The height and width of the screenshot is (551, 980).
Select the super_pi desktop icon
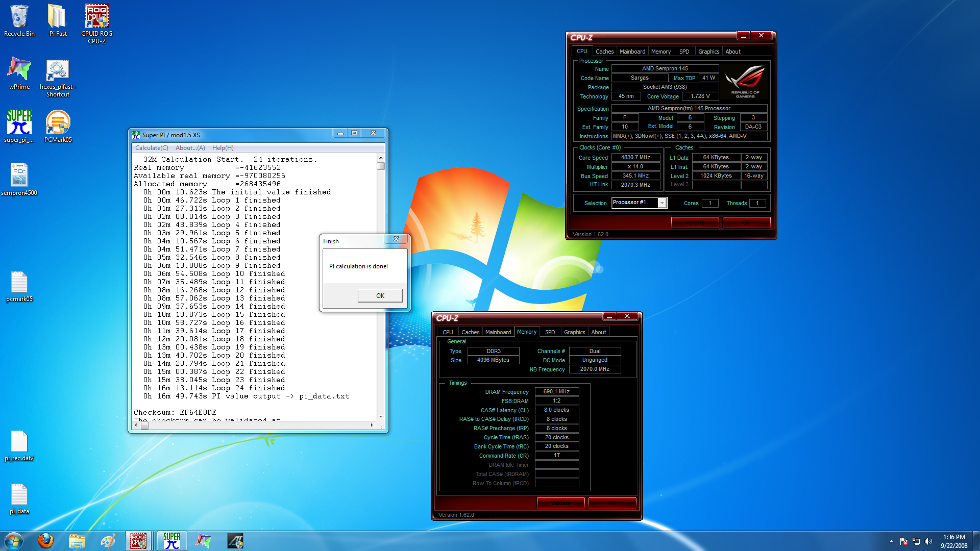[19, 127]
